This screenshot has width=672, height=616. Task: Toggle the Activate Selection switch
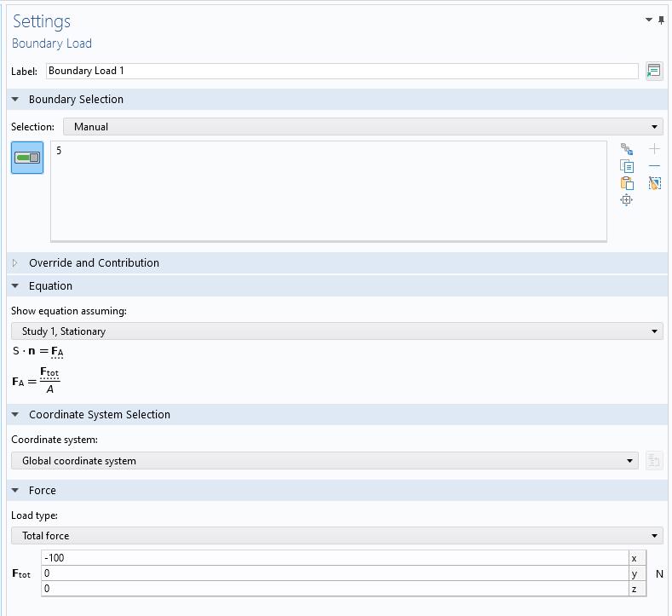[x=27, y=158]
